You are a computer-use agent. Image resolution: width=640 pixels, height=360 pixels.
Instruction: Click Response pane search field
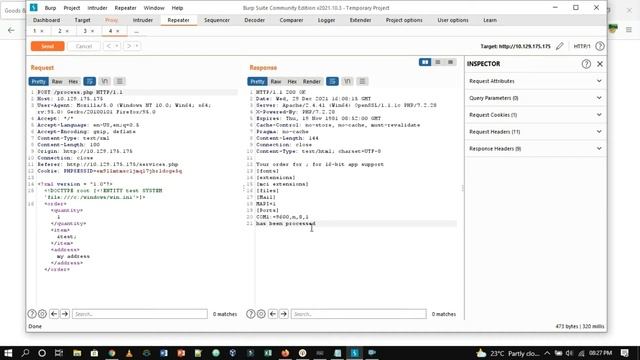[358, 314]
